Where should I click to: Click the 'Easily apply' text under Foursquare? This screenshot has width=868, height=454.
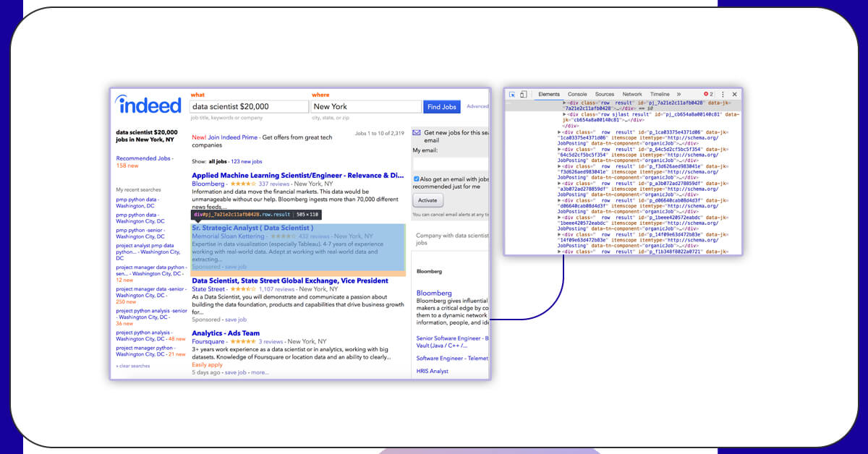208,364
